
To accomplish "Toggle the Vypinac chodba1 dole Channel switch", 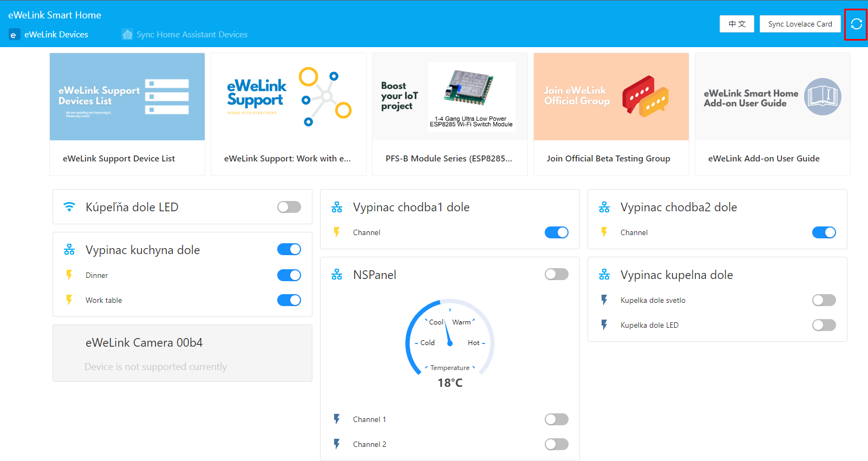I will point(557,232).
